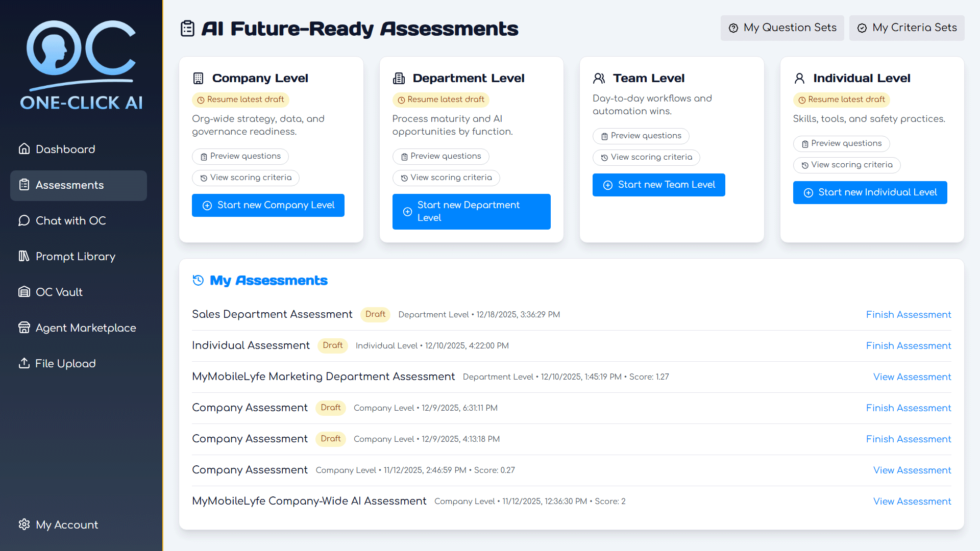
Task: View MyMobileLyfe Marketing Department Assessment
Action: tap(912, 377)
